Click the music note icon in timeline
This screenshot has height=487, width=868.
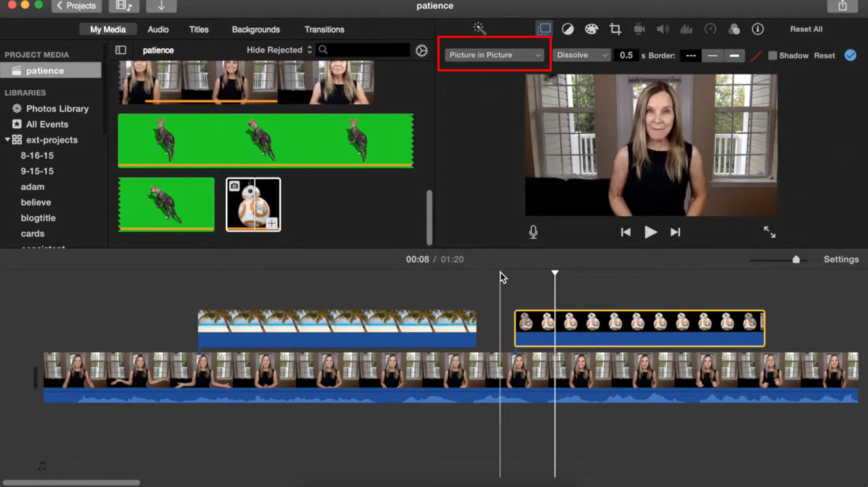pos(42,466)
